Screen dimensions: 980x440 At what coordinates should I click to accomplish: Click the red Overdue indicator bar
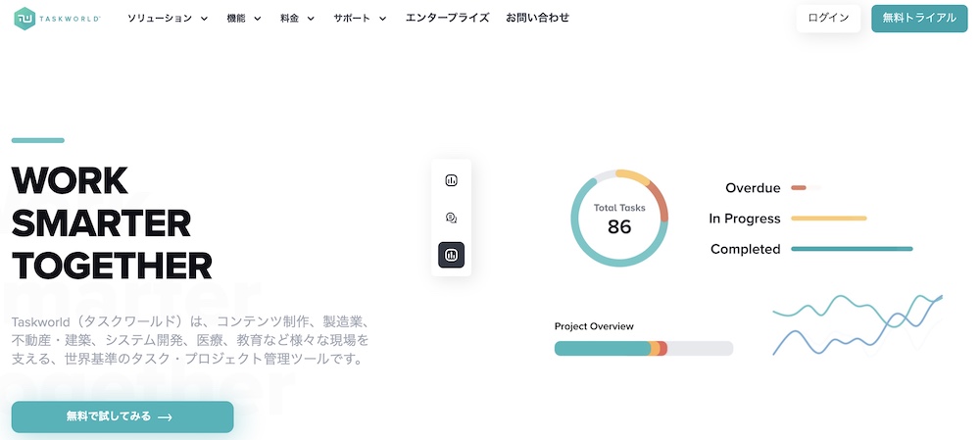click(799, 188)
